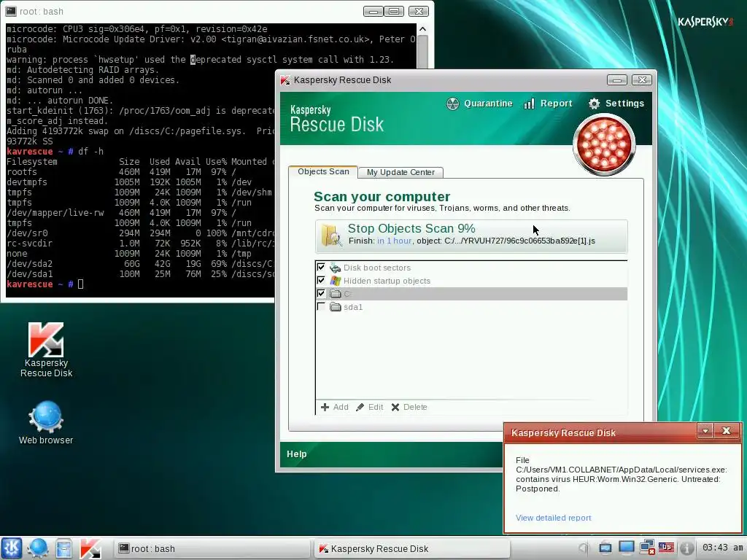Click the device notifier tray icon
Screen dimensions: 747x560
[x=605, y=548]
